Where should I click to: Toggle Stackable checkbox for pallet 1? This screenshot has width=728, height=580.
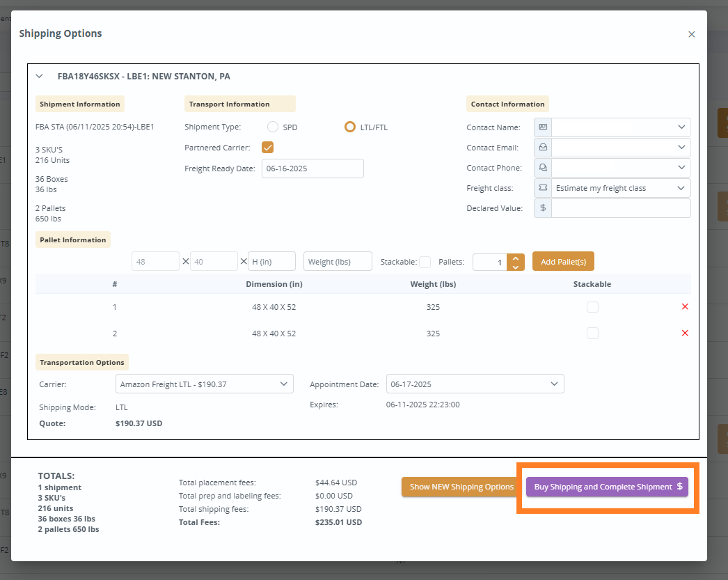coord(592,307)
